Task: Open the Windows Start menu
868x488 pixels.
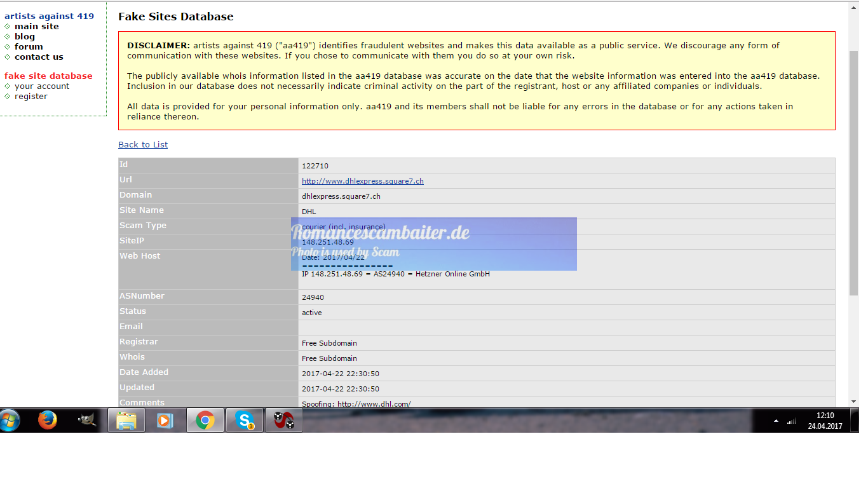Action: 10,420
